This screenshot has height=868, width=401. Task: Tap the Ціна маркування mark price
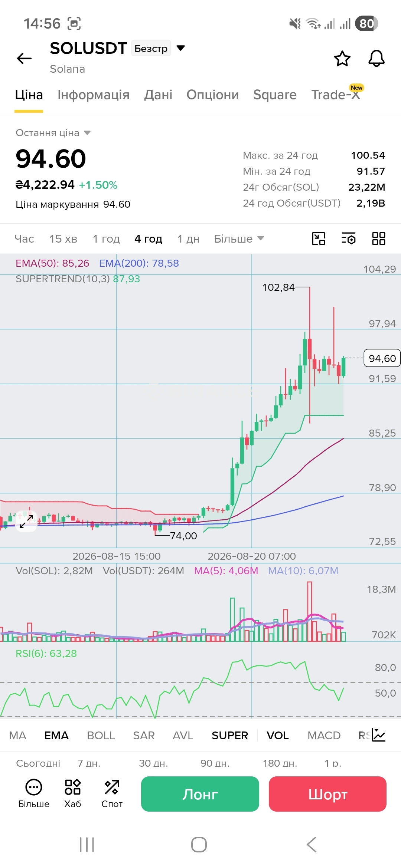coord(73,204)
